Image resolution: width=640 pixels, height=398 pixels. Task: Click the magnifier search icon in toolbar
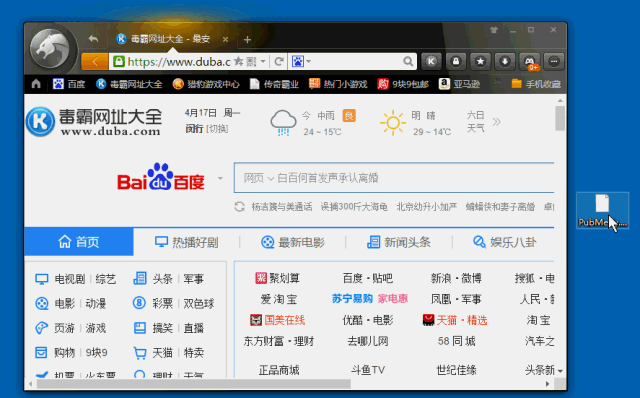(408, 62)
